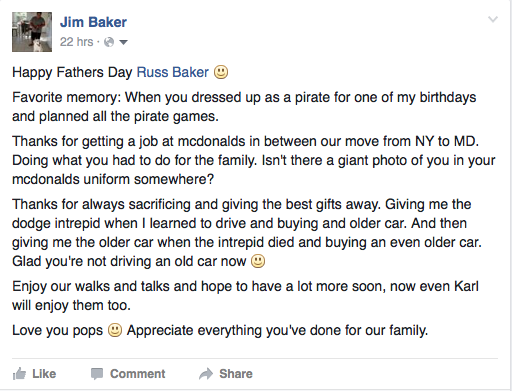
Task: Click the smiley after 'Love you pops'
Action: point(115,330)
